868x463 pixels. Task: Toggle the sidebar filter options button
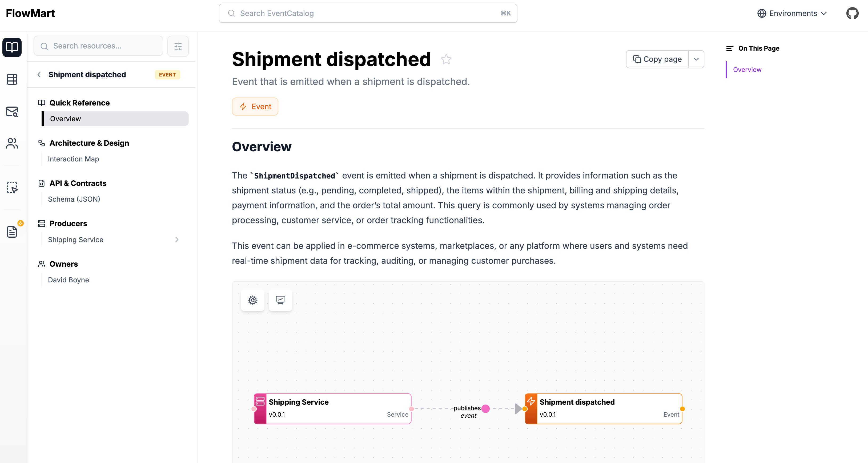pyautogui.click(x=178, y=46)
